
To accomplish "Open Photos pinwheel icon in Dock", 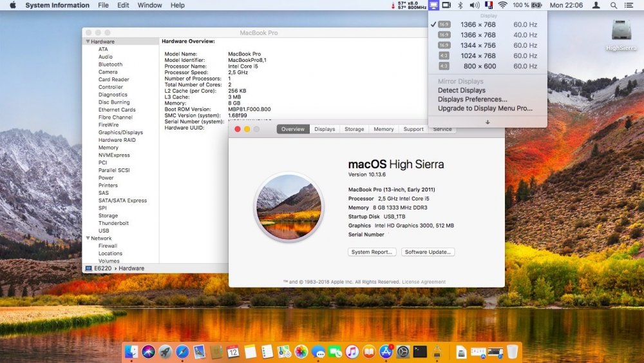I will [301, 352].
